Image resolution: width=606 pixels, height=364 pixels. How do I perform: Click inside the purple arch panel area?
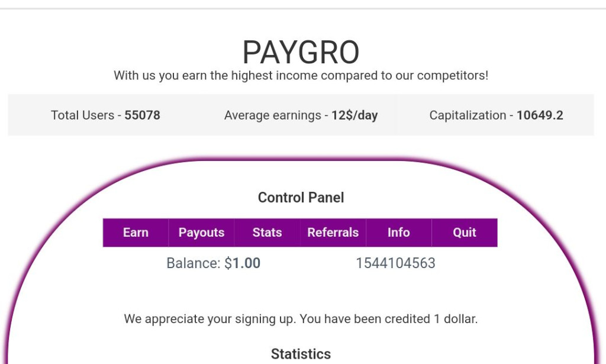click(x=301, y=290)
